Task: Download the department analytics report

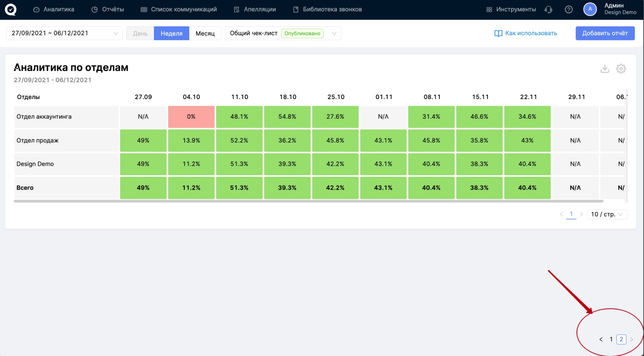Action: 605,69
